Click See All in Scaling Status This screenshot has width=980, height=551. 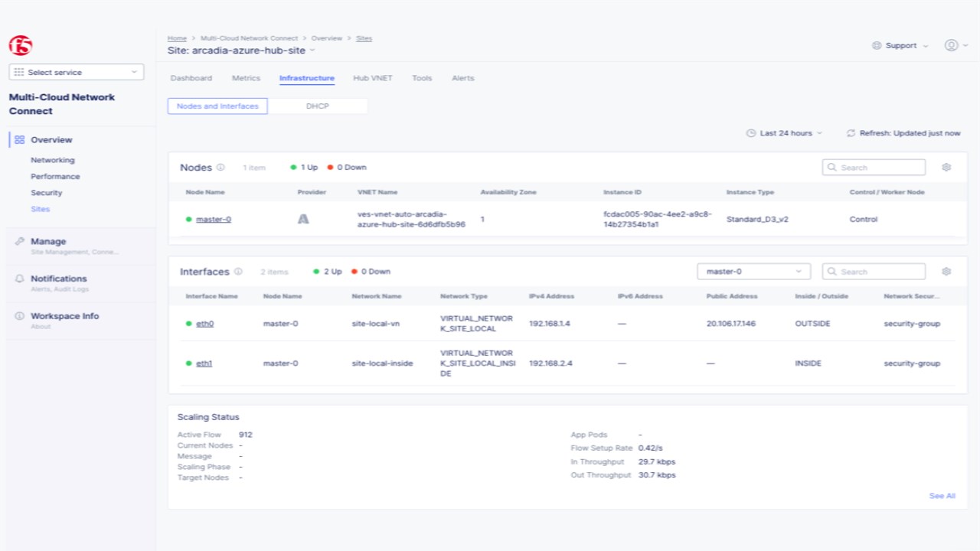click(x=942, y=496)
